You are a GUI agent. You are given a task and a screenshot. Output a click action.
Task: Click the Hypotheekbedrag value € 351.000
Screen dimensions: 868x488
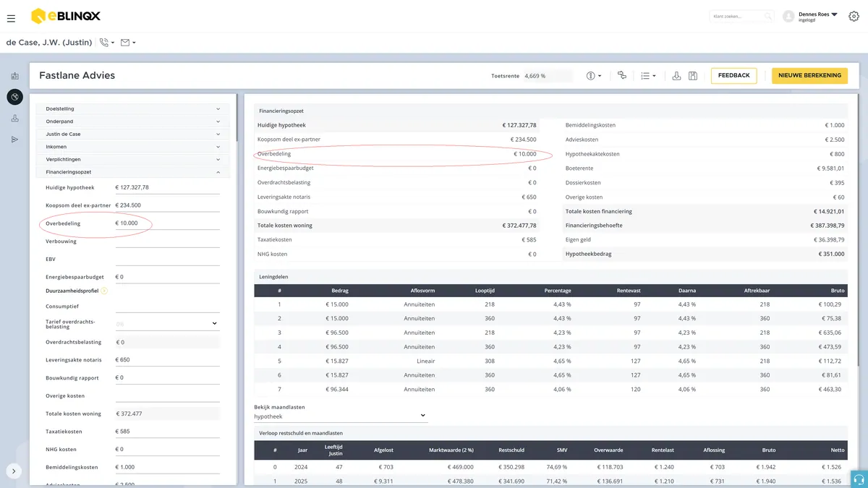(x=831, y=254)
